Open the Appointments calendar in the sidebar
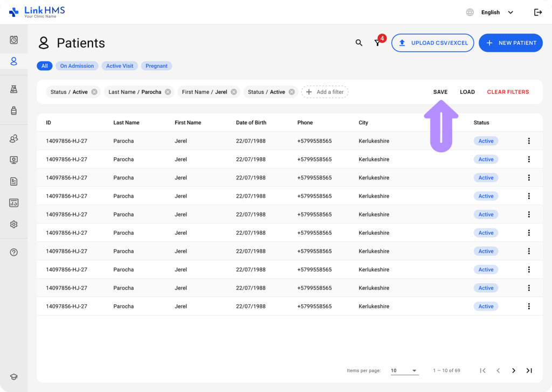Image resolution: width=552 pixels, height=392 pixels. (x=14, y=39)
